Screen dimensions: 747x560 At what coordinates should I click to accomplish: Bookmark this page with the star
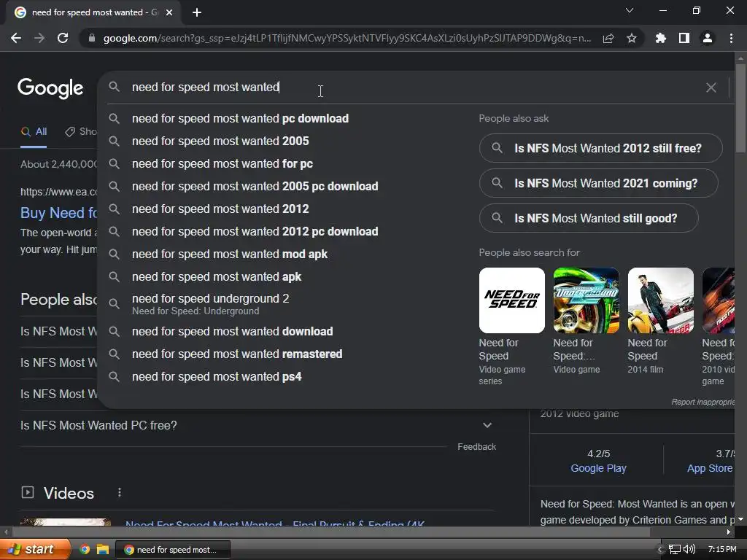(x=632, y=38)
